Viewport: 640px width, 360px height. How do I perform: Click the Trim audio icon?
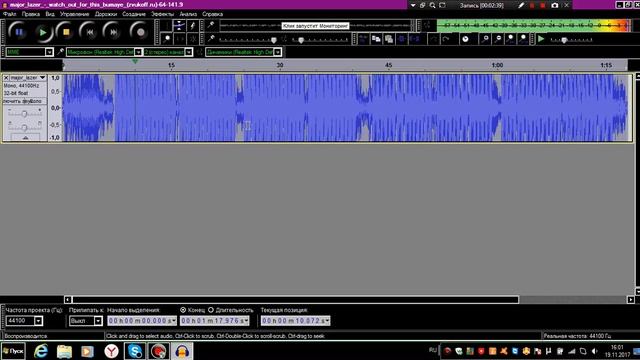402,39
